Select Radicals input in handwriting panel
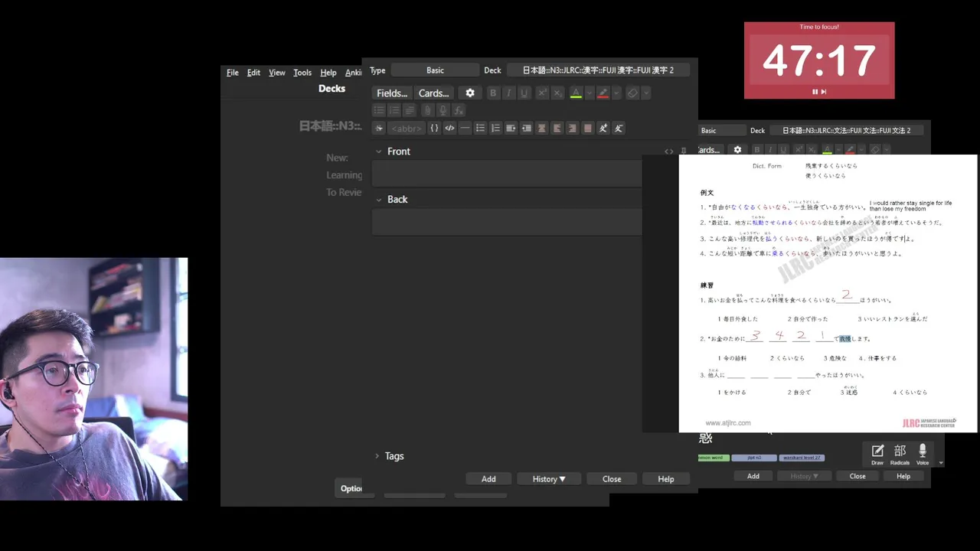The width and height of the screenshot is (980, 551). point(900,455)
